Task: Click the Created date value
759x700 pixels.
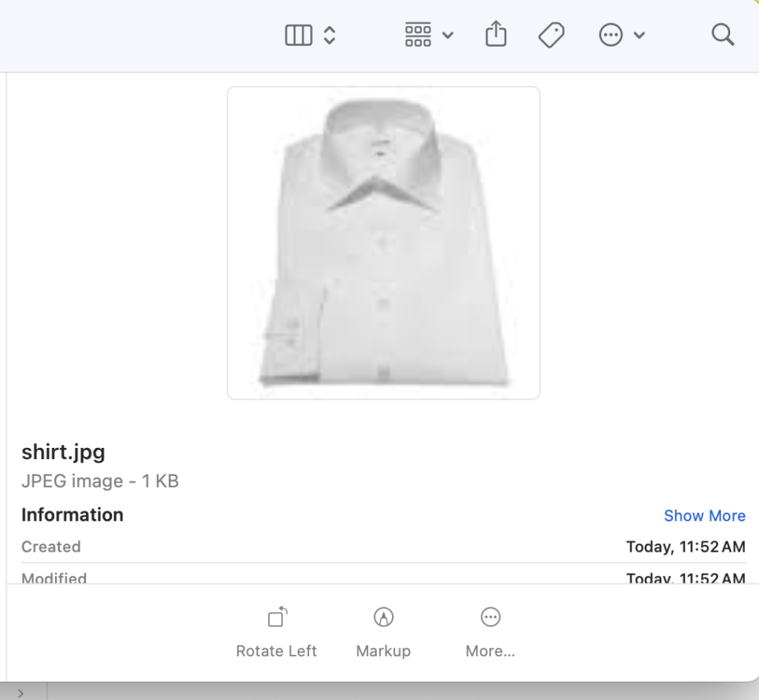Action: tap(686, 547)
